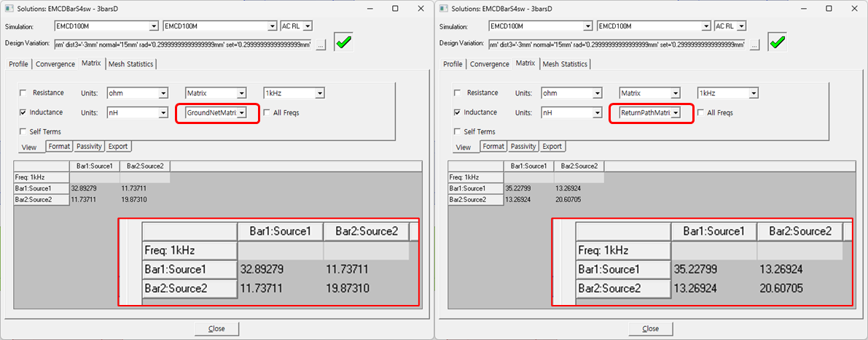Click the ellipsis button beside right Design Variation
This screenshot has height=340, width=868.
[755, 45]
